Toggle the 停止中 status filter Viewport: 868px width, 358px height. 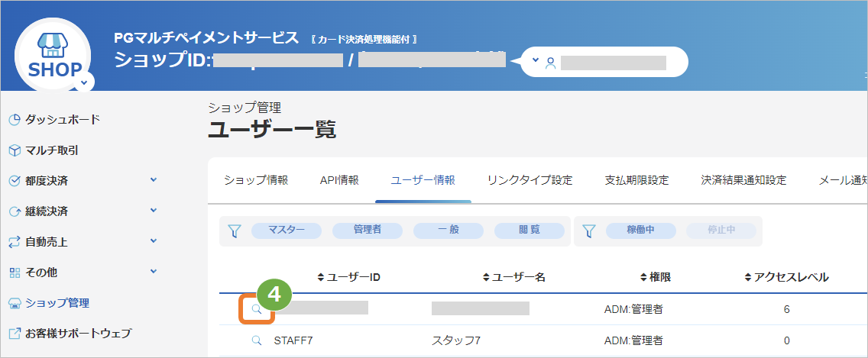point(721,231)
